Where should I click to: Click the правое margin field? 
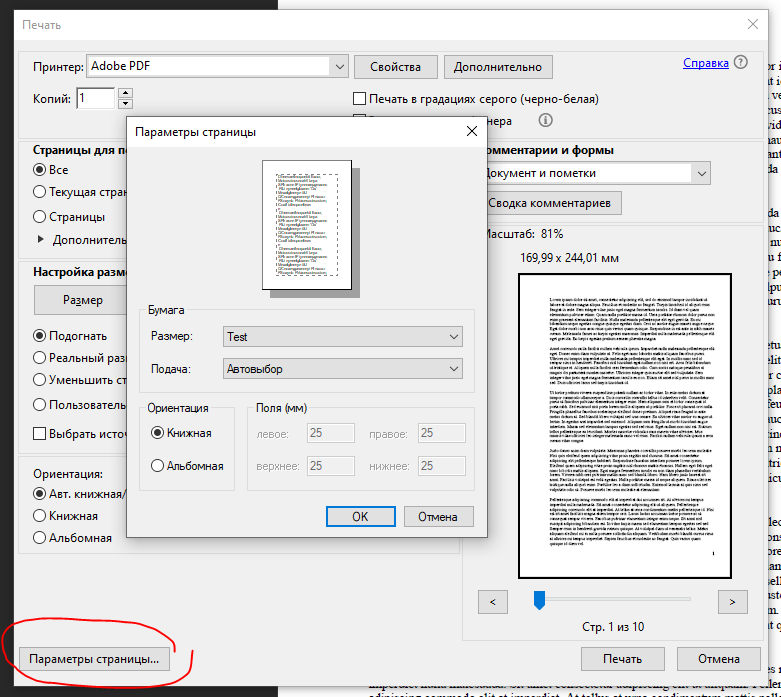pyautogui.click(x=442, y=433)
